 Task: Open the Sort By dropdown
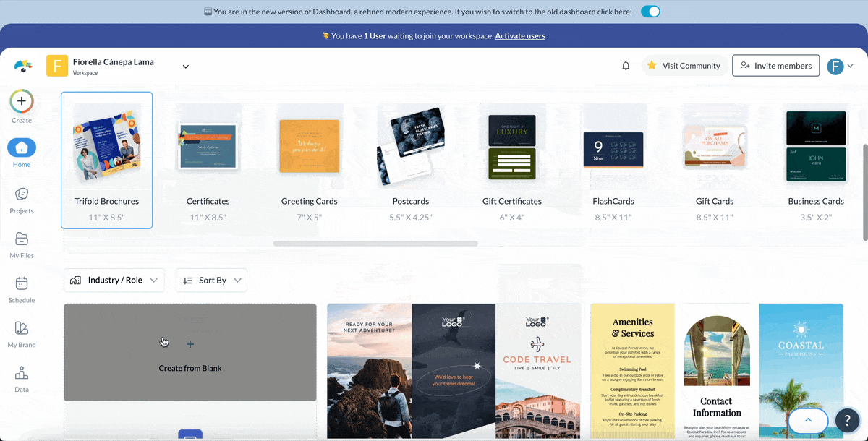[211, 281]
